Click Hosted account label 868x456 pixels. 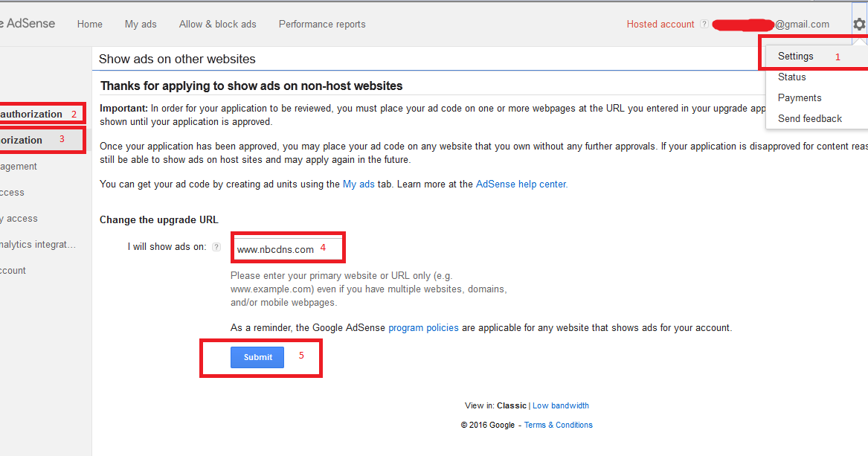tap(660, 25)
